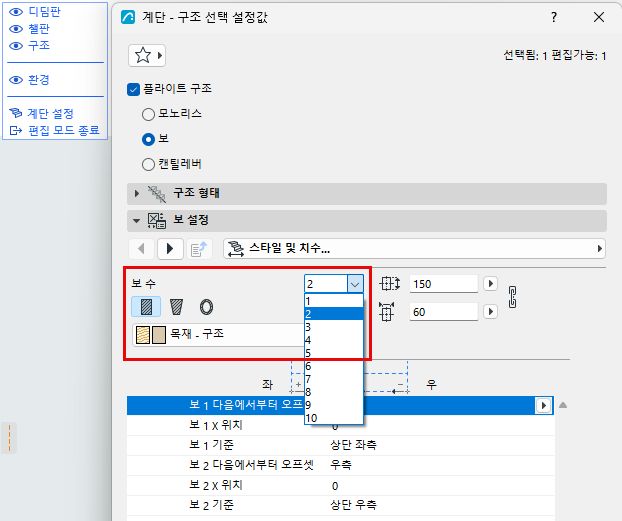Choose 7 in the beam count list
Screen dimensions: 622x521
334,379
